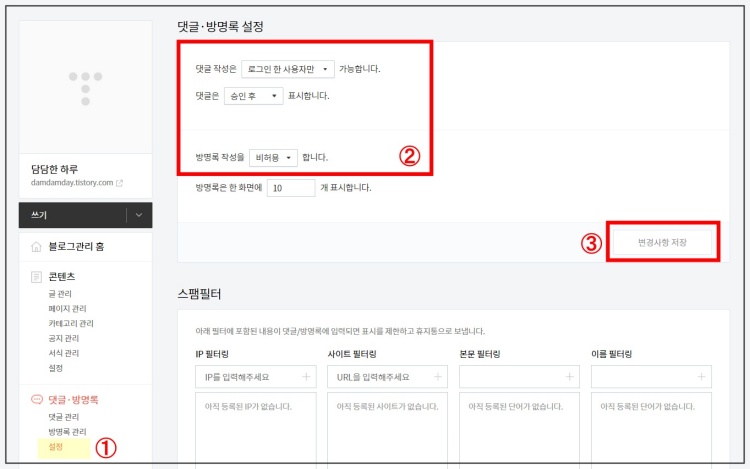
Task: Open the 댓글·방명록 menu section
Action: [x=73, y=400]
